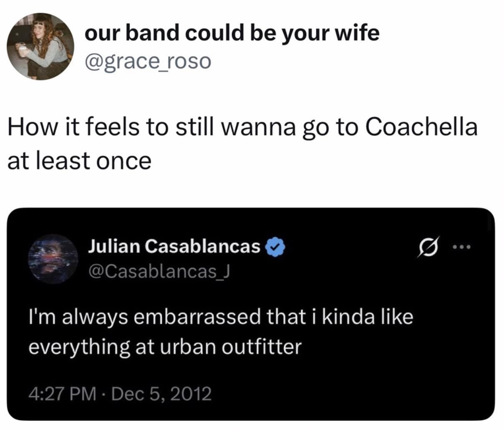Open the quoted tweet's timestamp link
The height and width of the screenshot is (431, 504).
click(120, 392)
